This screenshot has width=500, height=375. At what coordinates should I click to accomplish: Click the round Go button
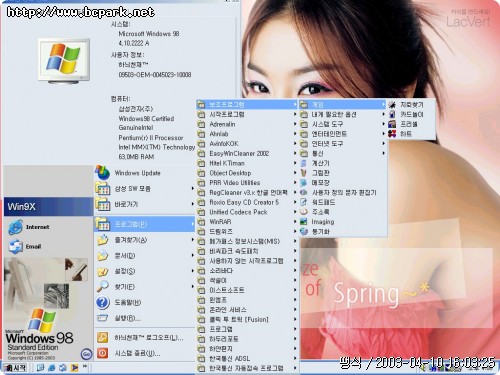tap(86, 354)
